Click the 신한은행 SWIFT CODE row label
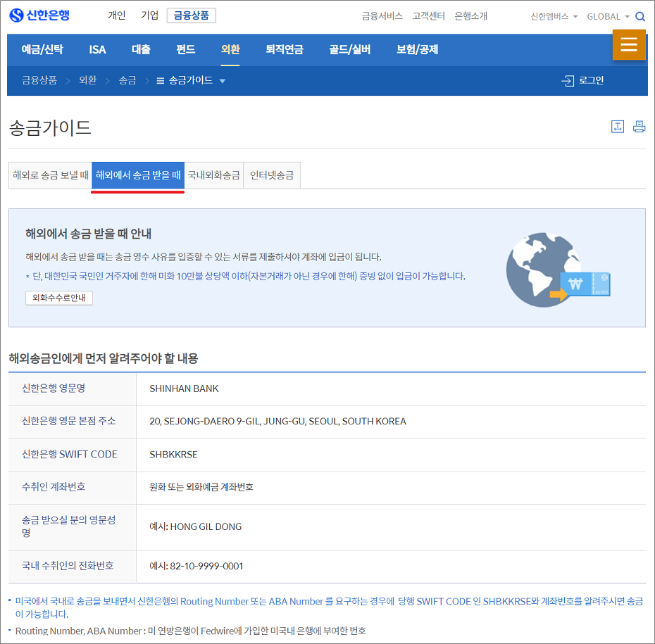Viewport: 655px width, 644px height. coord(69,454)
